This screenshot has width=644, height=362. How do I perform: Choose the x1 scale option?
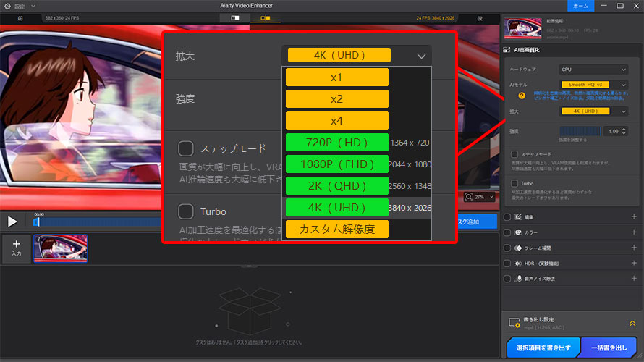(x=336, y=77)
